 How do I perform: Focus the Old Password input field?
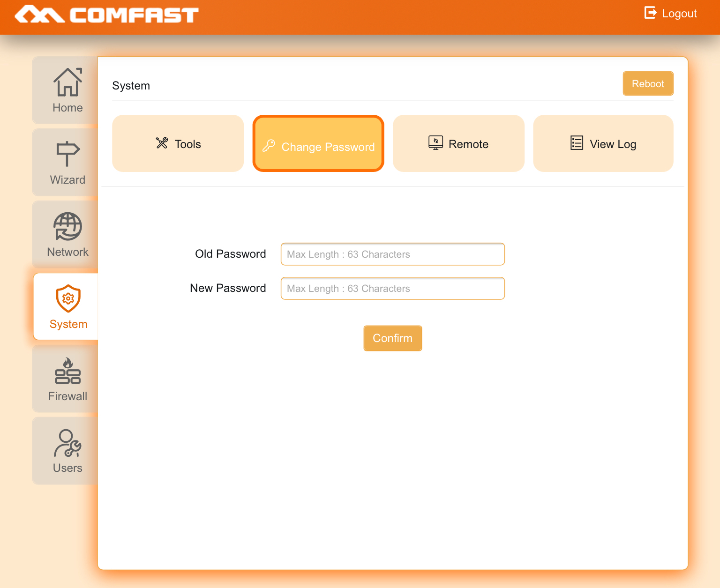(x=392, y=254)
